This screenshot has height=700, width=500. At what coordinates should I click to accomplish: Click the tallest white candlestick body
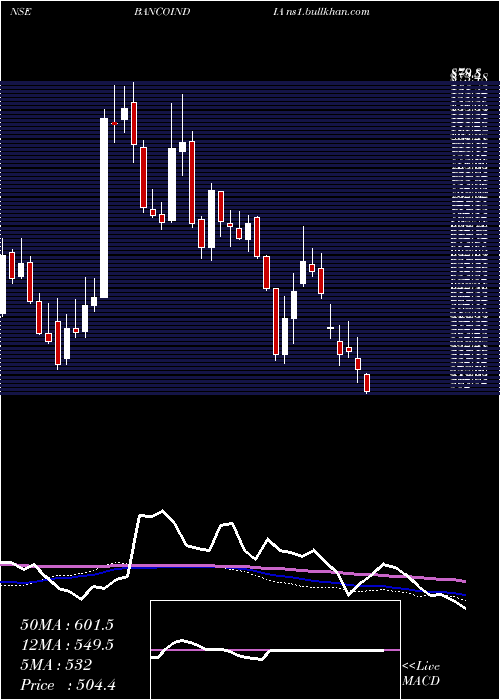click(104, 208)
